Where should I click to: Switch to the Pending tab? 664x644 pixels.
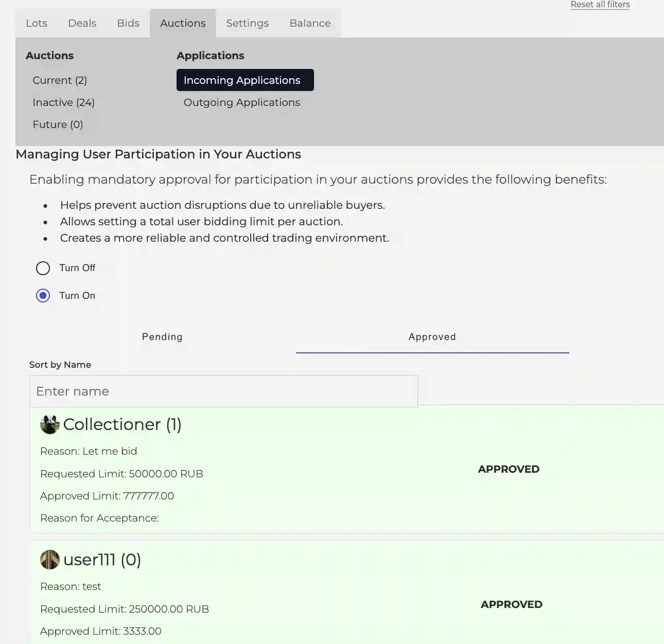(162, 337)
